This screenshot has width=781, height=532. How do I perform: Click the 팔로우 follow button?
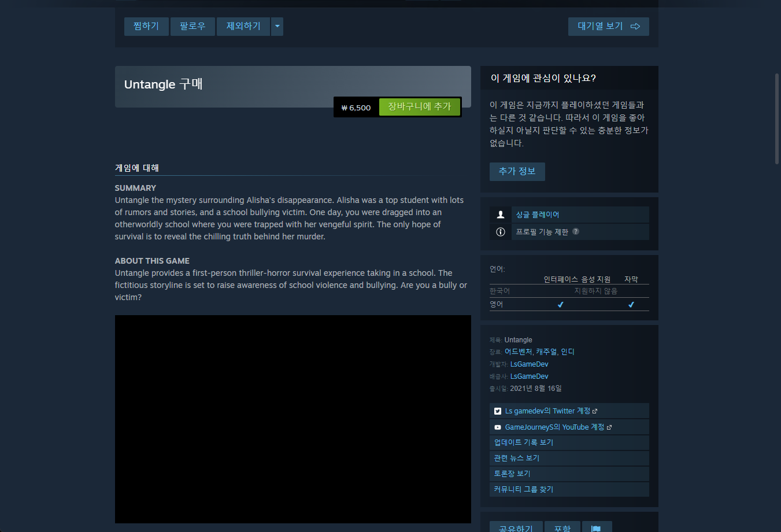[193, 27]
